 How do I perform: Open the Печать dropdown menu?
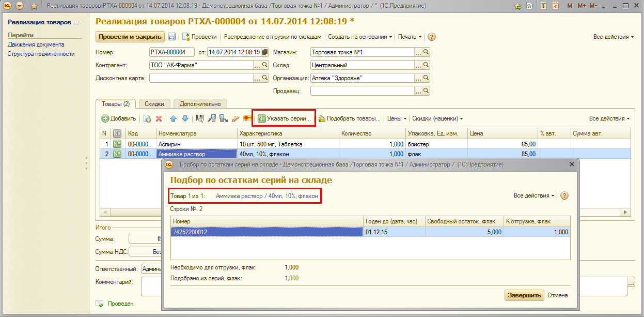pos(410,37)
